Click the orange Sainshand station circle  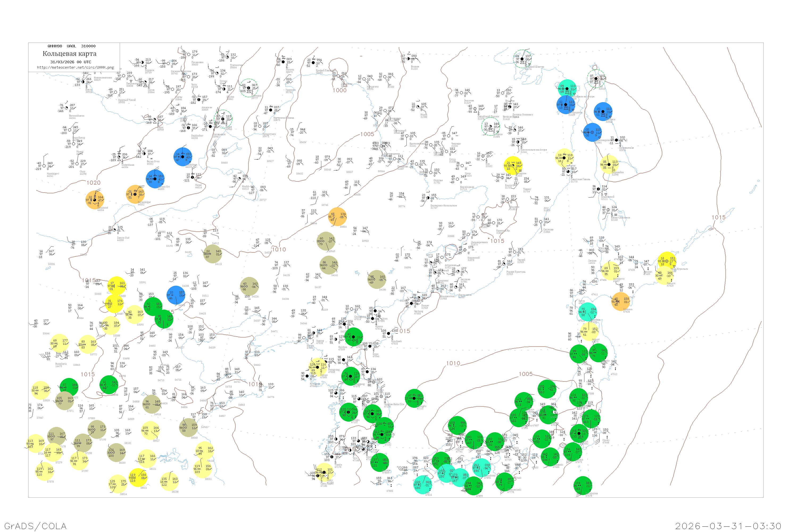(x=95, y=200)
